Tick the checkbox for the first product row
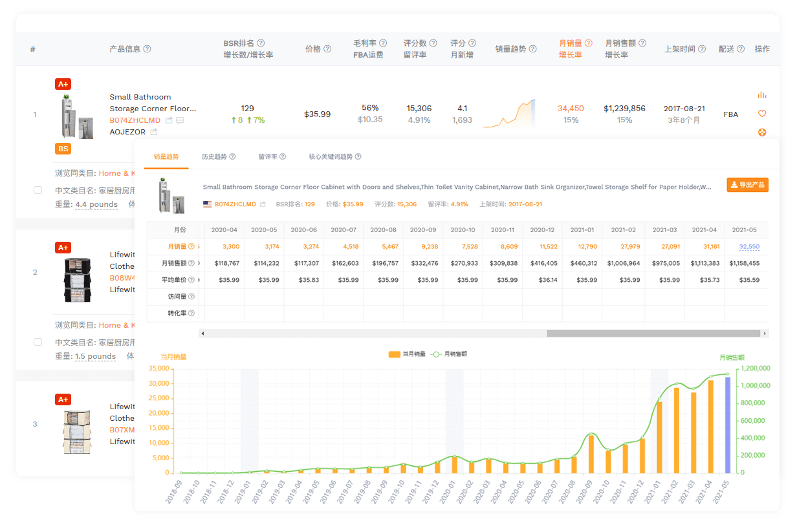This screenshot has height=532, width=797. pos(38,190)
